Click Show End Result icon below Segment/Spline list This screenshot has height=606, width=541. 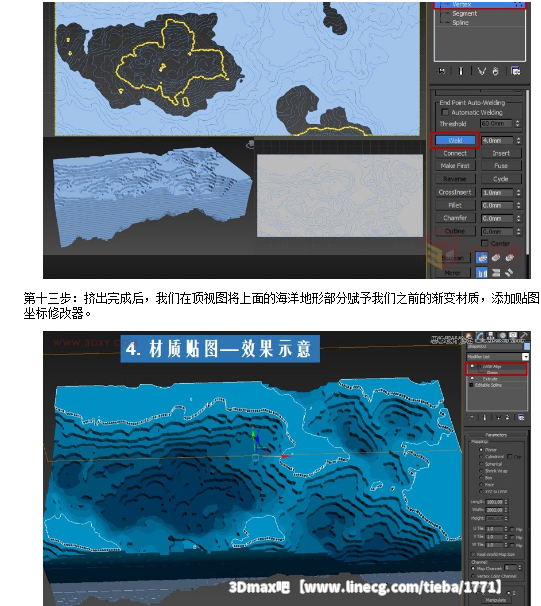point(461,71)
